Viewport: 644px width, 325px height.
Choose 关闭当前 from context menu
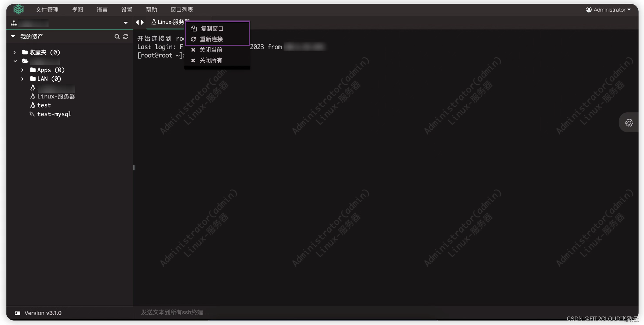[217, 50]
